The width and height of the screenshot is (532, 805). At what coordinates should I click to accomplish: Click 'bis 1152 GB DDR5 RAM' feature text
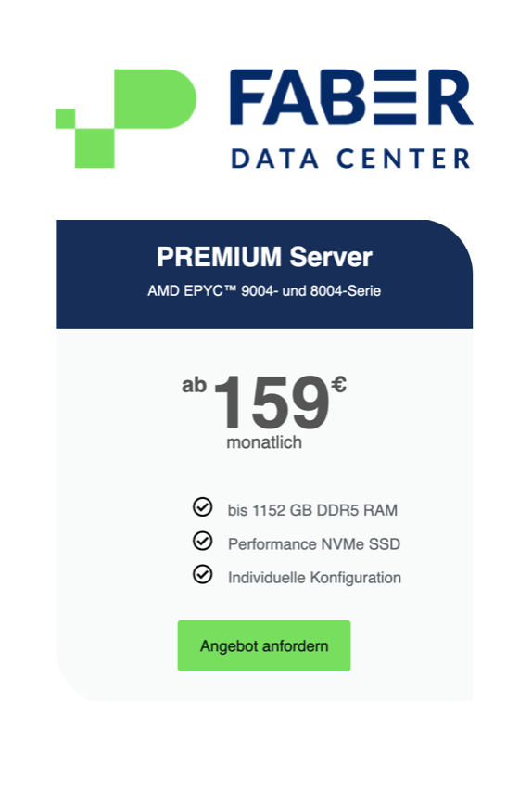coord(312,510)
